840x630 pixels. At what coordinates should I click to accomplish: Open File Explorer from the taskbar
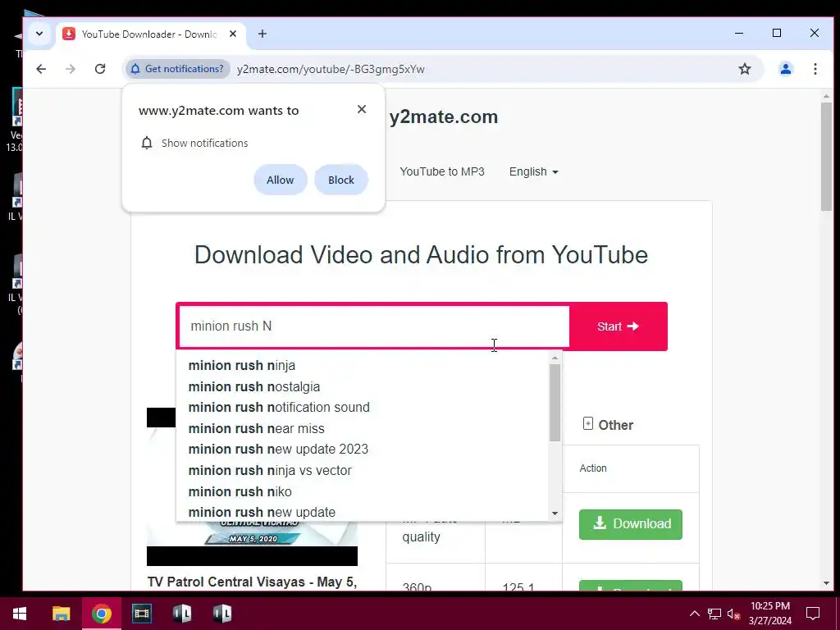pos(61,614)
